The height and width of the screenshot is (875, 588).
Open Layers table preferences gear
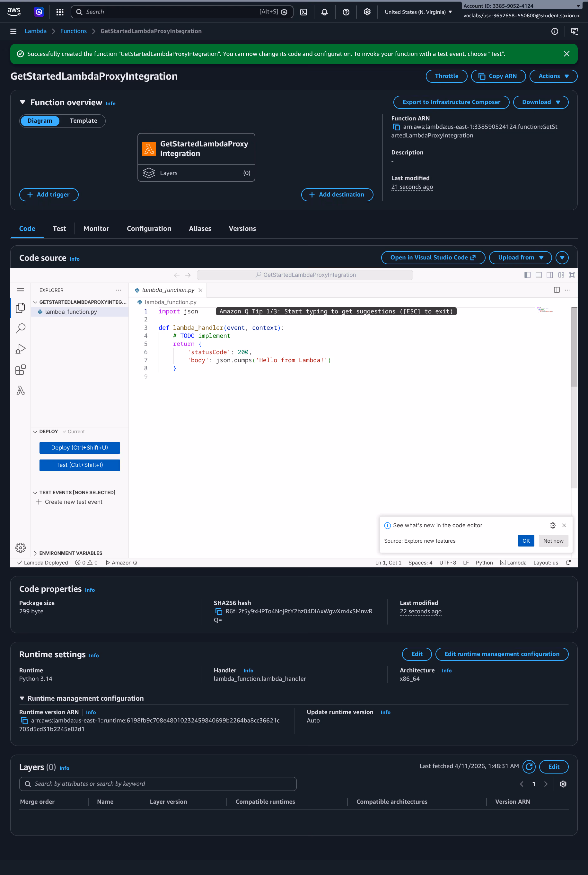(563, 784)
